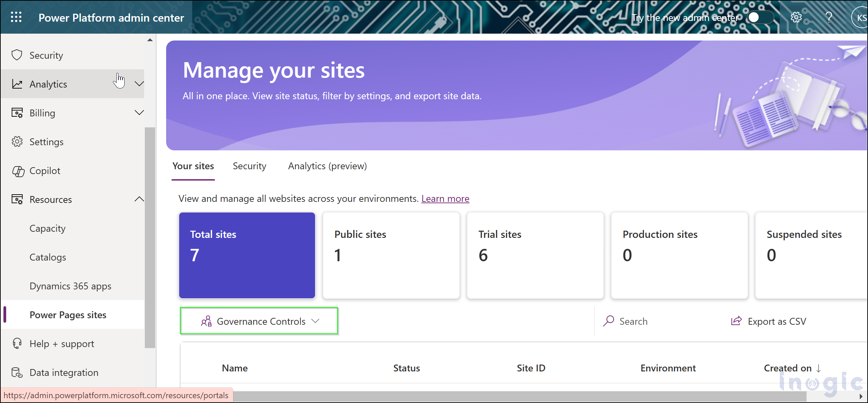The image size is (868, 403).
Task: Click the Site ID column header
Action: tap(531, 368)
